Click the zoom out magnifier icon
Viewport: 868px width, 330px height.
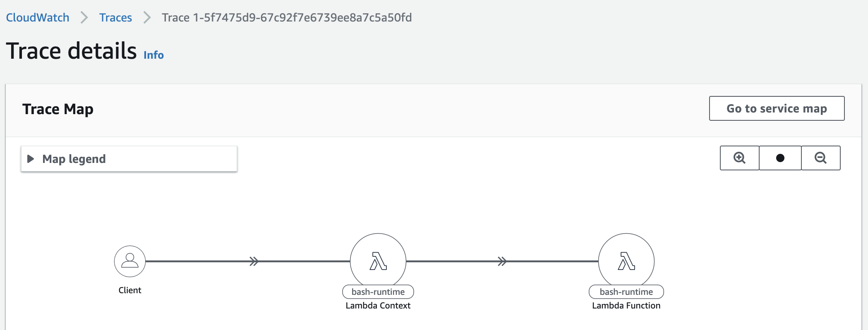pyautogui.click(x=820, y=158)
